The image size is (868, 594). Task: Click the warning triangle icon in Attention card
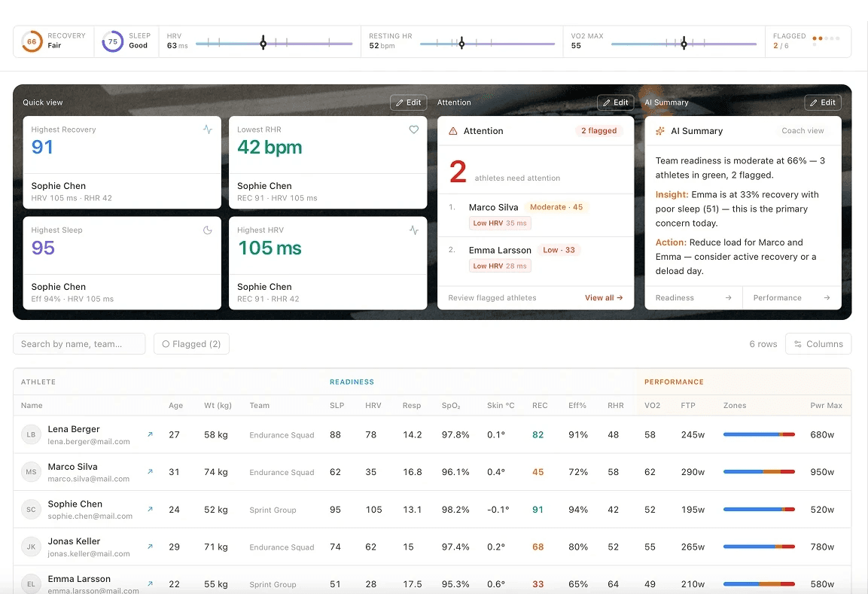tap(453, 131)
